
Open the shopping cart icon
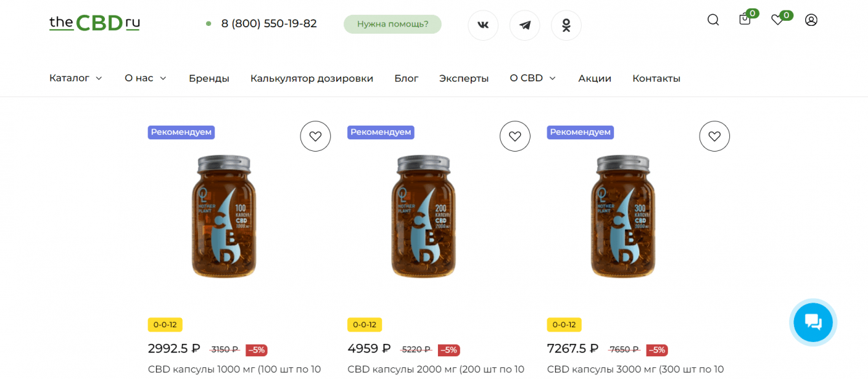pyautogui.click(x=745, y=19)
